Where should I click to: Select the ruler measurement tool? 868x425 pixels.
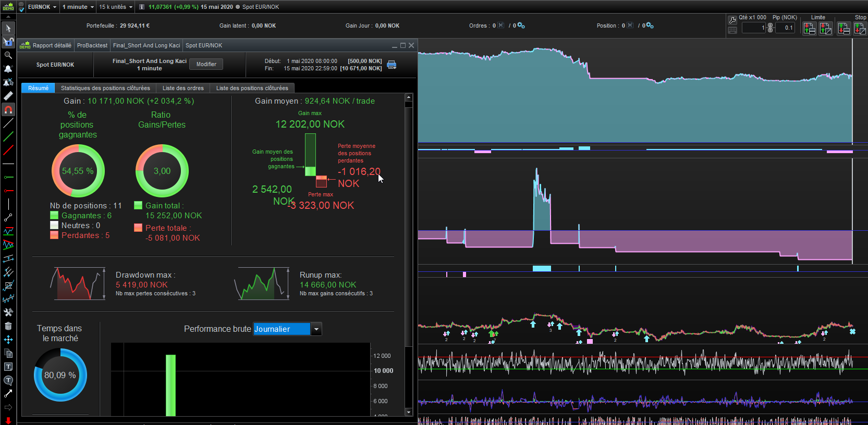pos(8,96)
